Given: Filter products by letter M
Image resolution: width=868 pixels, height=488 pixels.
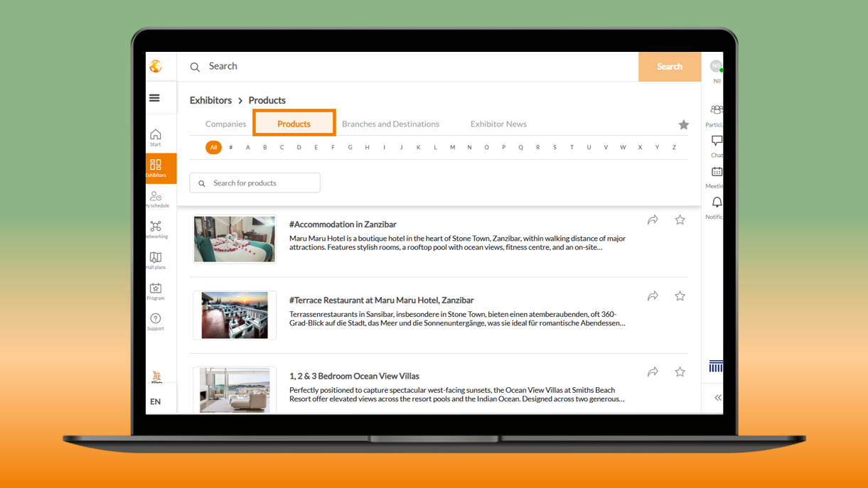Looking at the screenshot, I should [452, 147].
